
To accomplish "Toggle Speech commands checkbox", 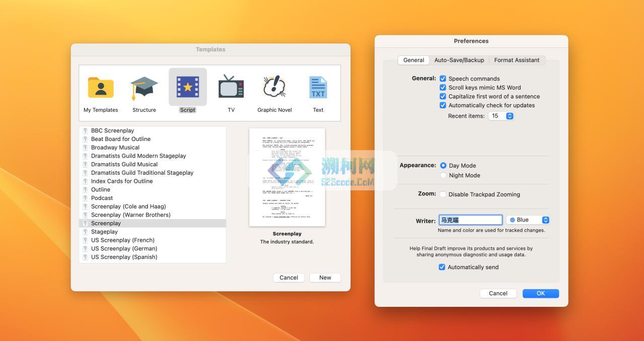I will pos(443,79).
